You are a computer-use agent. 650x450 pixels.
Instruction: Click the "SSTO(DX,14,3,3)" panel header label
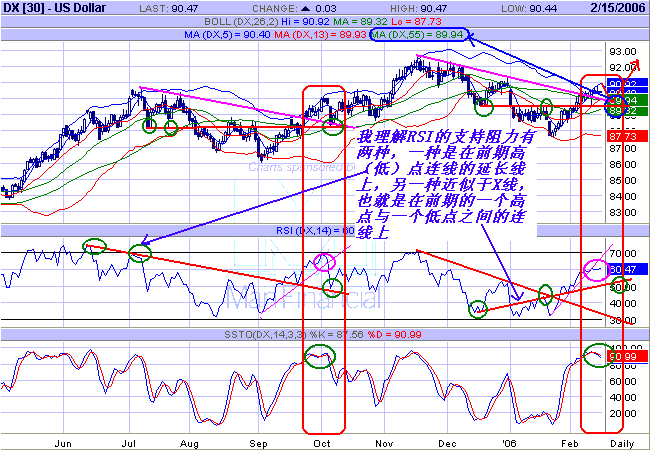tap(265, 334)
